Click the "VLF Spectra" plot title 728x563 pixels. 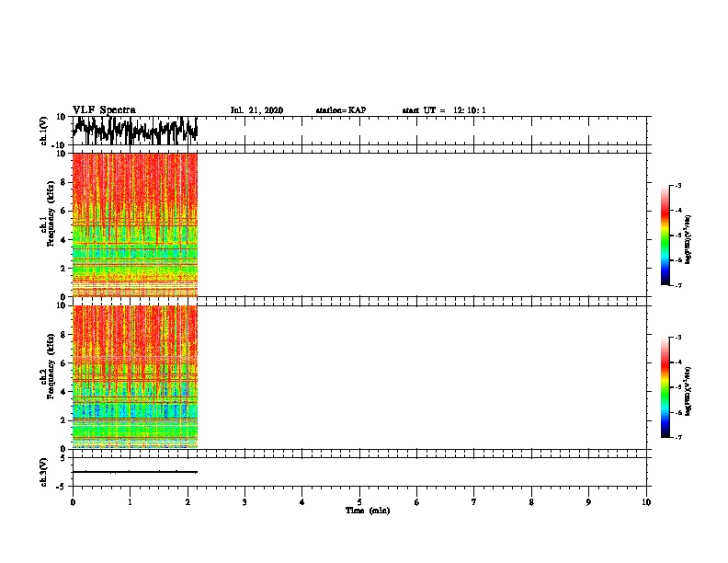click(x=104, y=110)
